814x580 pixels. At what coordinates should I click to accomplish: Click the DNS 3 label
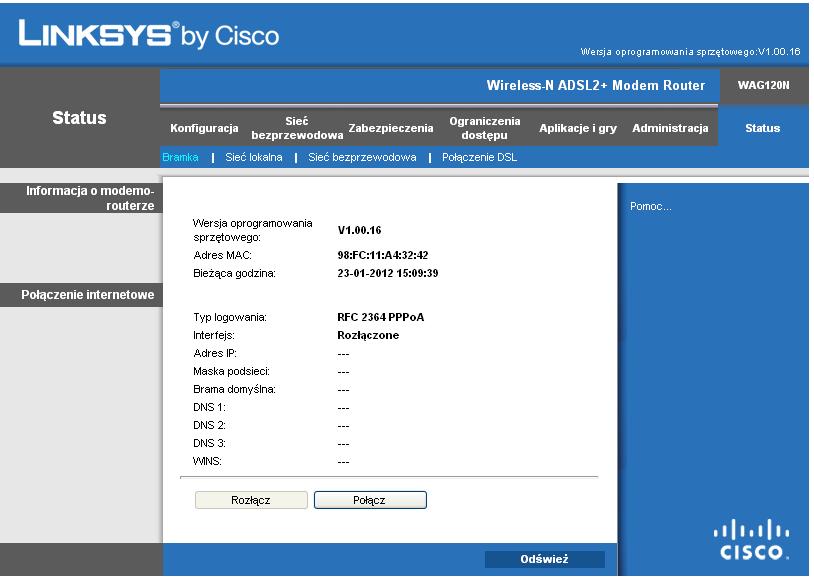(x=209, y=443)
